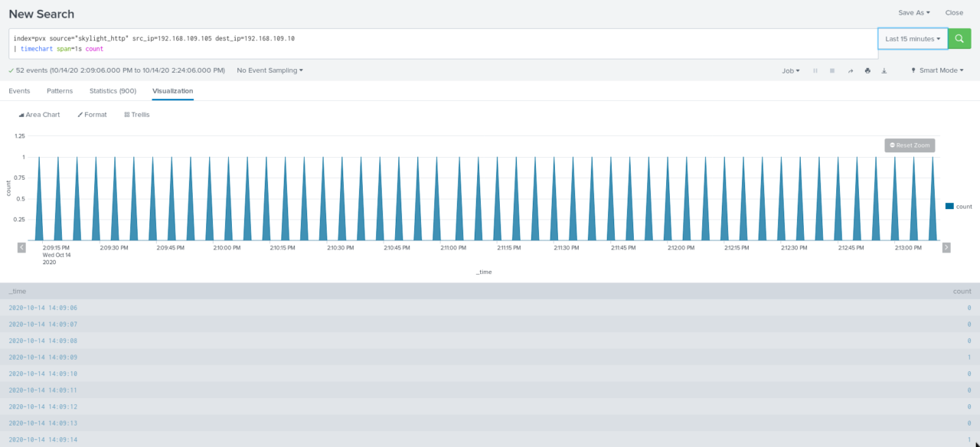Screen dimensions: 980x447
Task: Open the Job dropdown menu
Action: pyautogui.click(x=790, y=70)
